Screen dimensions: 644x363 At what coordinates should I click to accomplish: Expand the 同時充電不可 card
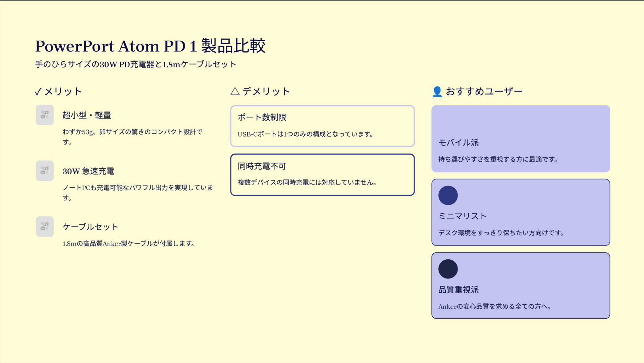point(322,174)
